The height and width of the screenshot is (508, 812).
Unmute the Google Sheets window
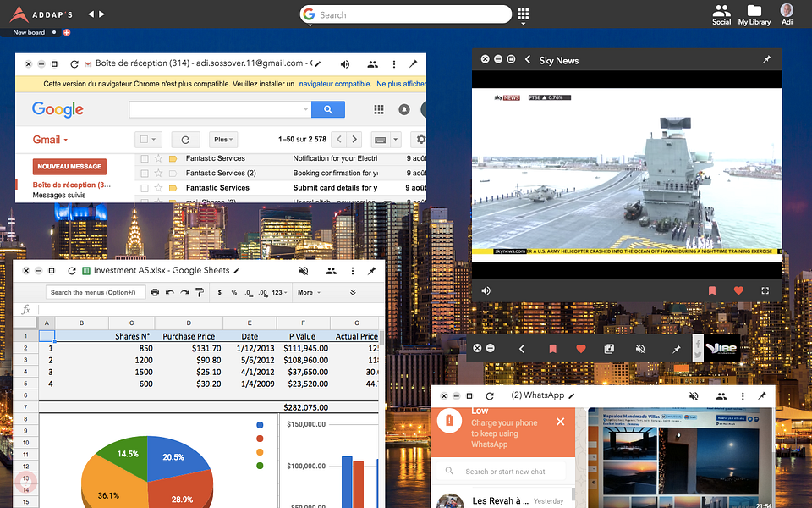coord(304,271)
